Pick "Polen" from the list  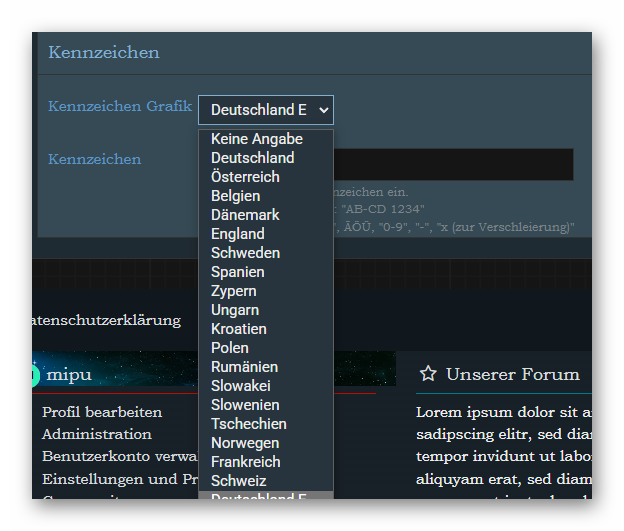click(x=230, y=348)
